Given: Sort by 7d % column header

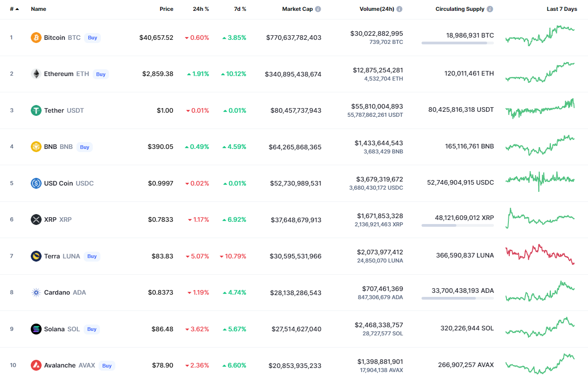Looking at the screenshot, I should (x=240, y=9).
